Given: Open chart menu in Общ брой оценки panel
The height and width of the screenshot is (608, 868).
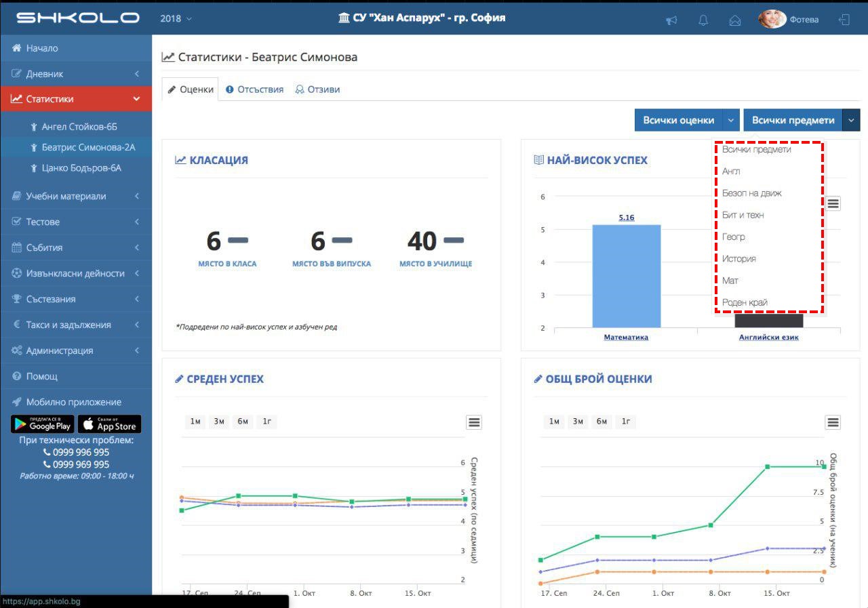Looking at the screenshot, I should (833, 422).
